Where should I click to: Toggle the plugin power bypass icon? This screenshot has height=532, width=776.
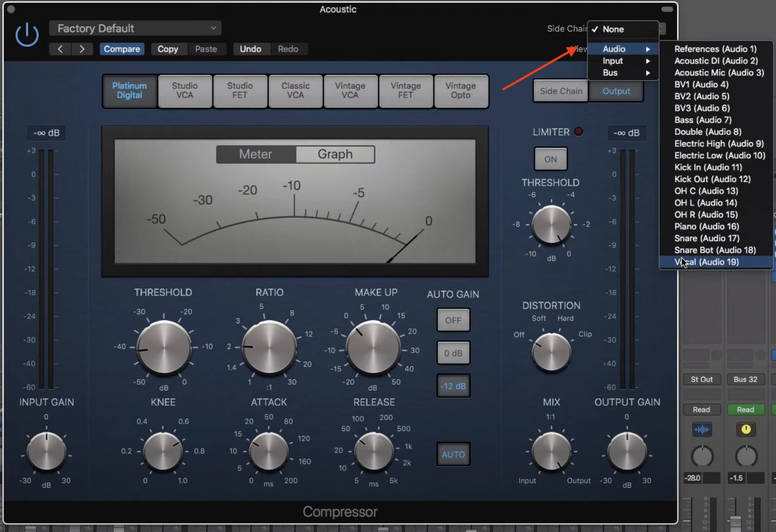(x=27, y=35)
